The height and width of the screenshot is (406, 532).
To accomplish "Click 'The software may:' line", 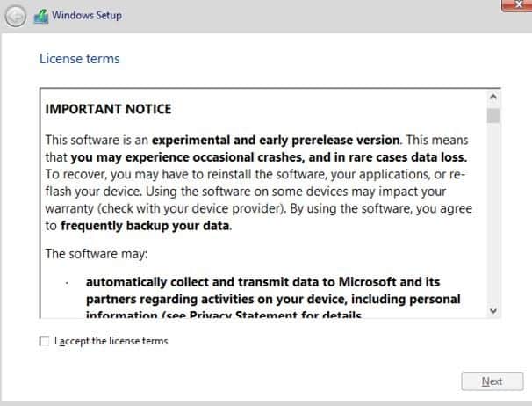I will 97,254.
